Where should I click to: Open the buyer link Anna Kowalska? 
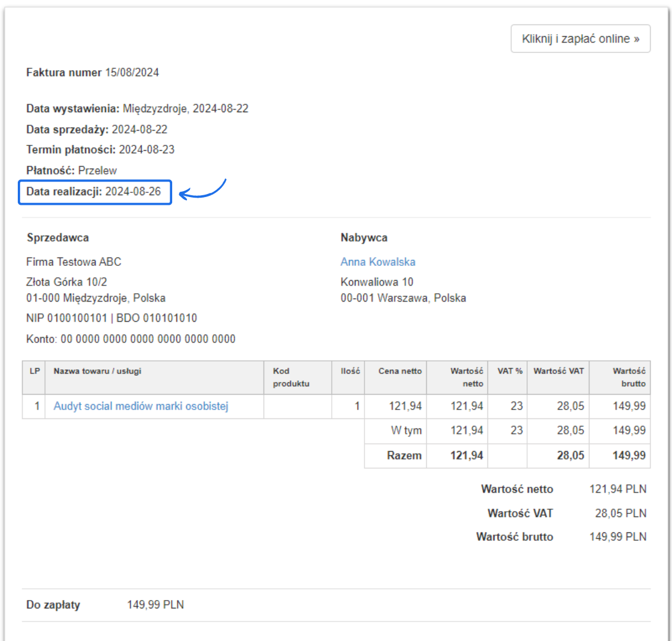tap(378, 262)
